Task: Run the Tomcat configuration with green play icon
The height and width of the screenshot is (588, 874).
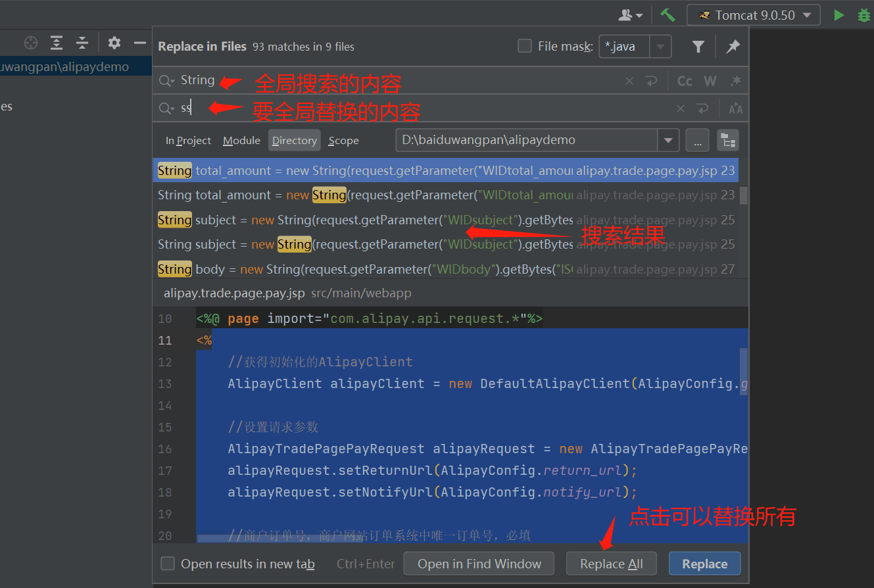Action: 838,14
